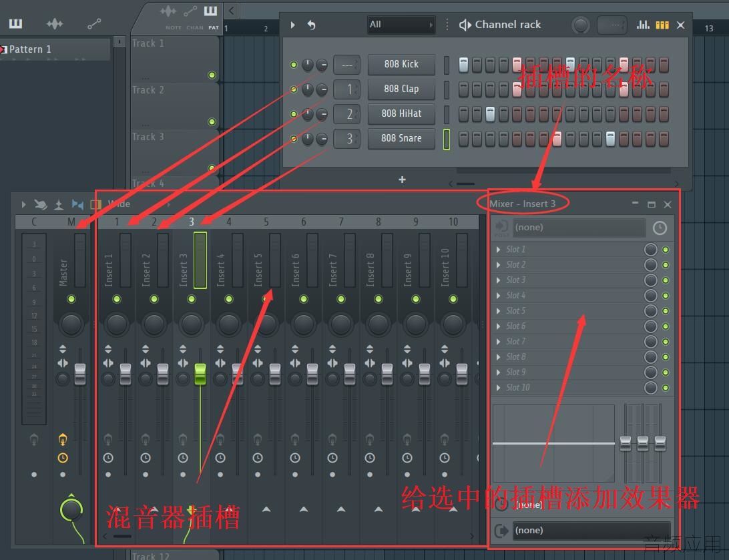
Task: Click 808 Kick mixer track selector
Action: click(x=347, y=65)
